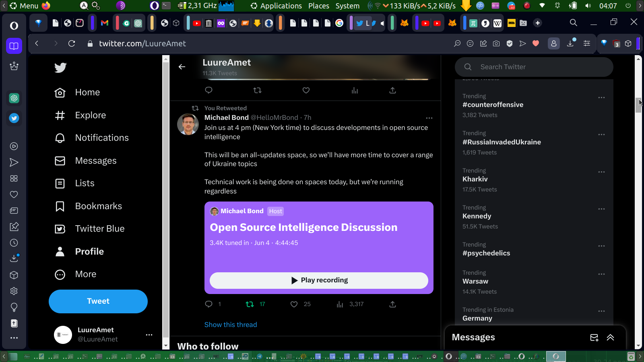Open ChatGPT in Opera sidebar
The width and height of the screenshot is (644, 362).
(14, 98)
